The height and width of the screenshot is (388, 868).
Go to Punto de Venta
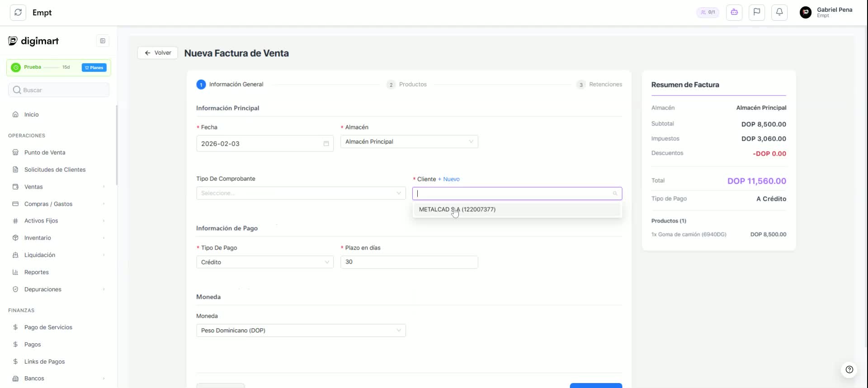[x=45, y=152]
